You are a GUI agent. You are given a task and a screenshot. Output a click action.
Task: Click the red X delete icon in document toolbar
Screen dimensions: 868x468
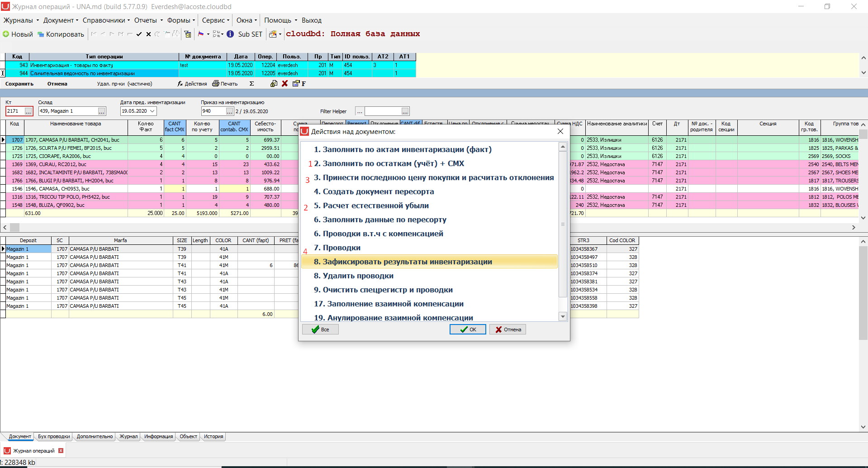pyautogui.click(x=285, y=84)
